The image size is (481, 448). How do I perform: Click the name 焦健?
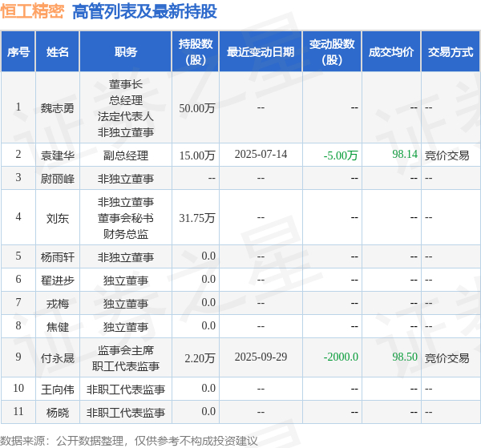[x=58, y=327]
